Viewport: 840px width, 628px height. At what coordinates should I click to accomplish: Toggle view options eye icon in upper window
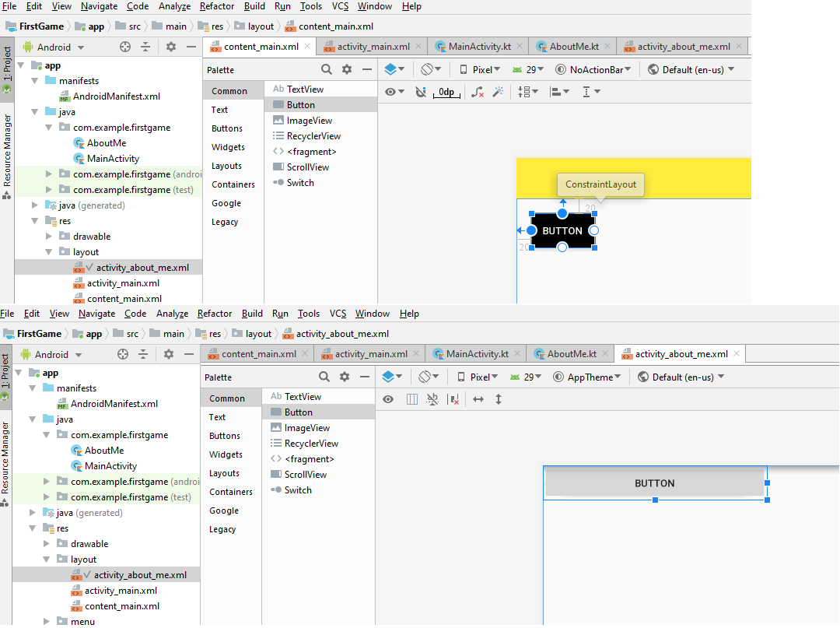394,92
